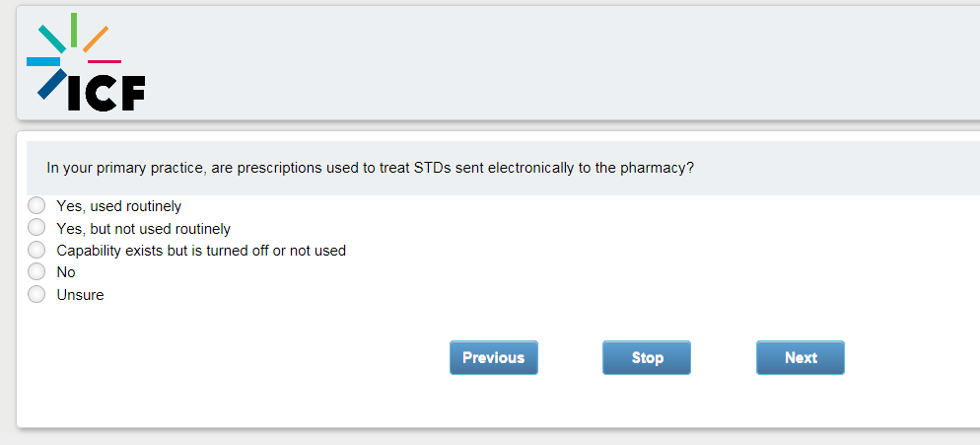Viewport: 980px width, 445px height.
Task: Advance with the Next button
Action: (x=800, y=358)
